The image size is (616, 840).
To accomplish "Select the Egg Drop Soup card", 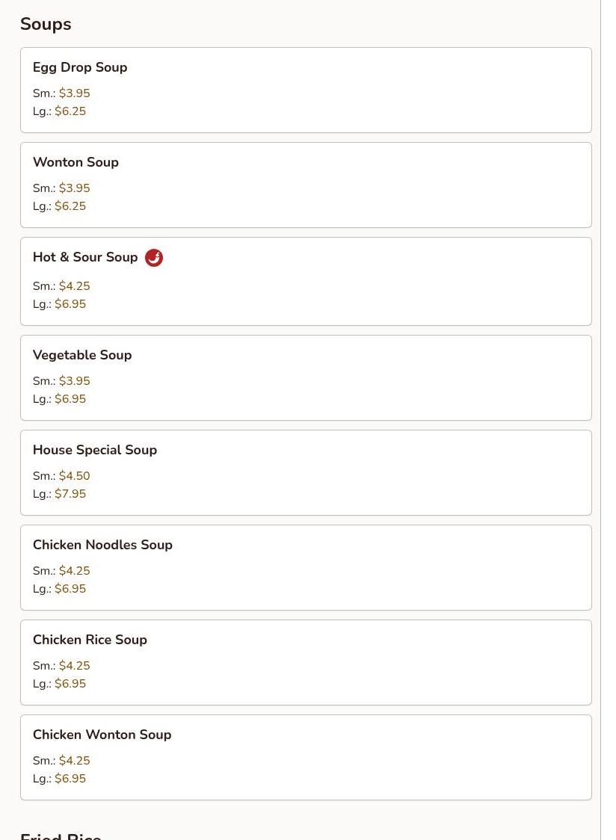I will tap(306, 90).
